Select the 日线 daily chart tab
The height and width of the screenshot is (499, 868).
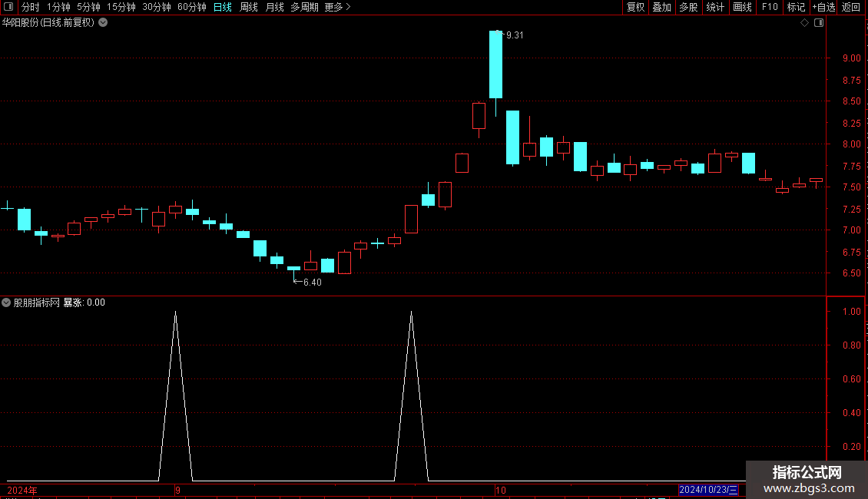(223, 7)
